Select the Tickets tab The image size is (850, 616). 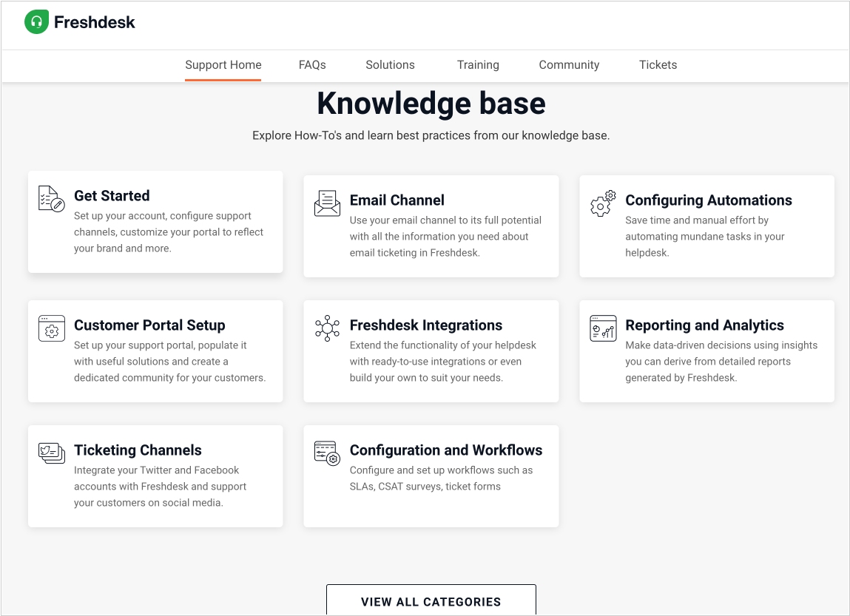[x=658, y=65]
